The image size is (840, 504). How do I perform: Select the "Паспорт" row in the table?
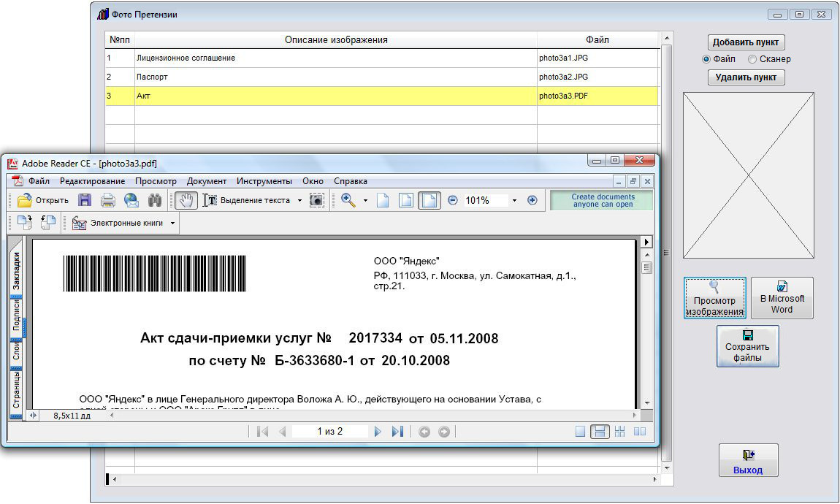[x=336, y=77]
